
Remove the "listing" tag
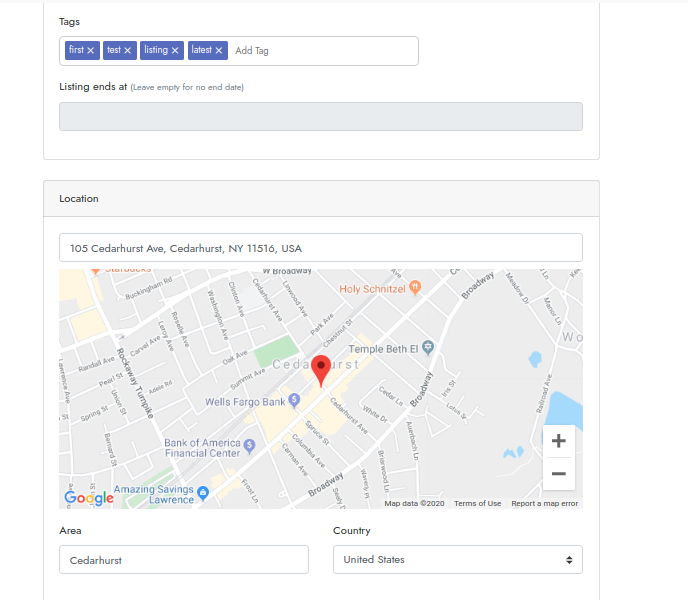pos(175,50)
